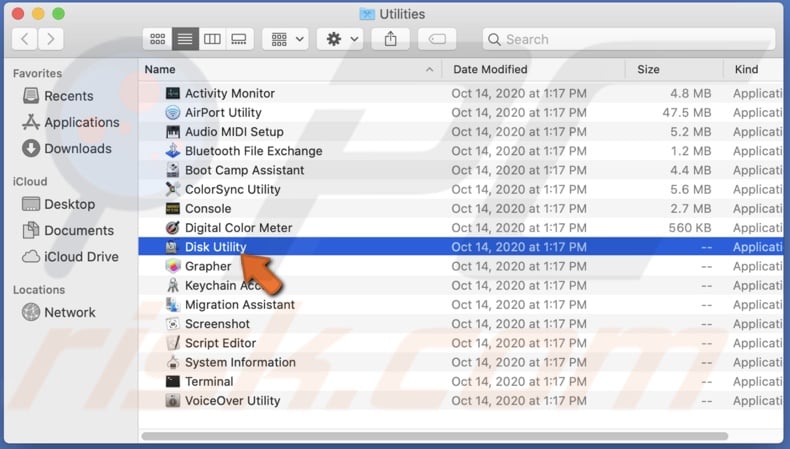Click the Boot Camp Assistant icon
This screenshot has height=449, width=790.
point(172,170)
